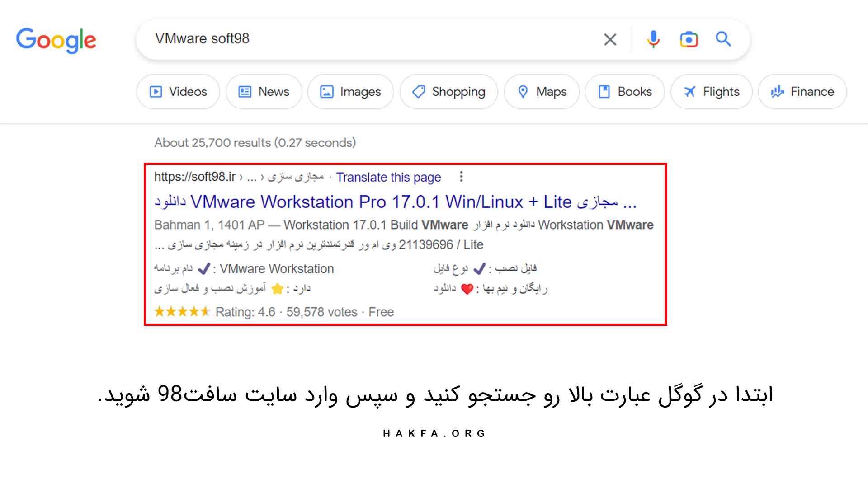
Task: Click Translate this page link
Action: click(x=388, y=177)
